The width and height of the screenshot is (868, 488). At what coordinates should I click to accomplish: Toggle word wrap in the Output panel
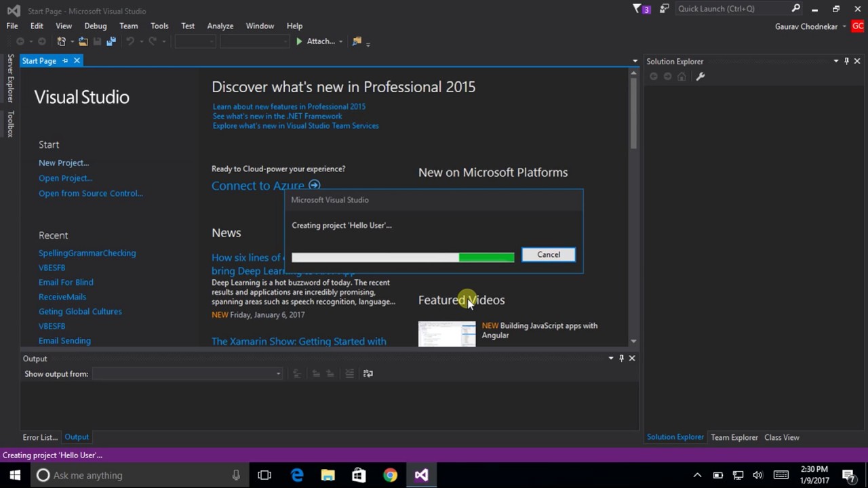(368, 373)
